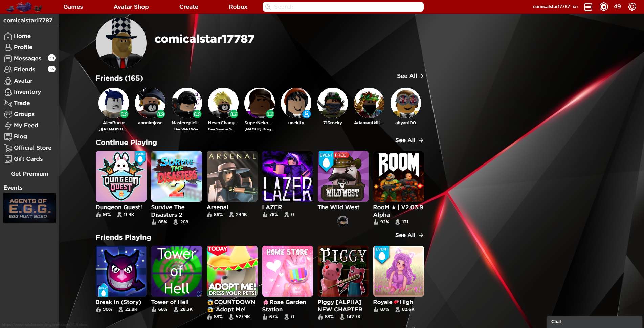This screenshot has height=328, width=644.
Task: Open the Dungeon Quest! game thumbnail
Action: tap(121, 176)
